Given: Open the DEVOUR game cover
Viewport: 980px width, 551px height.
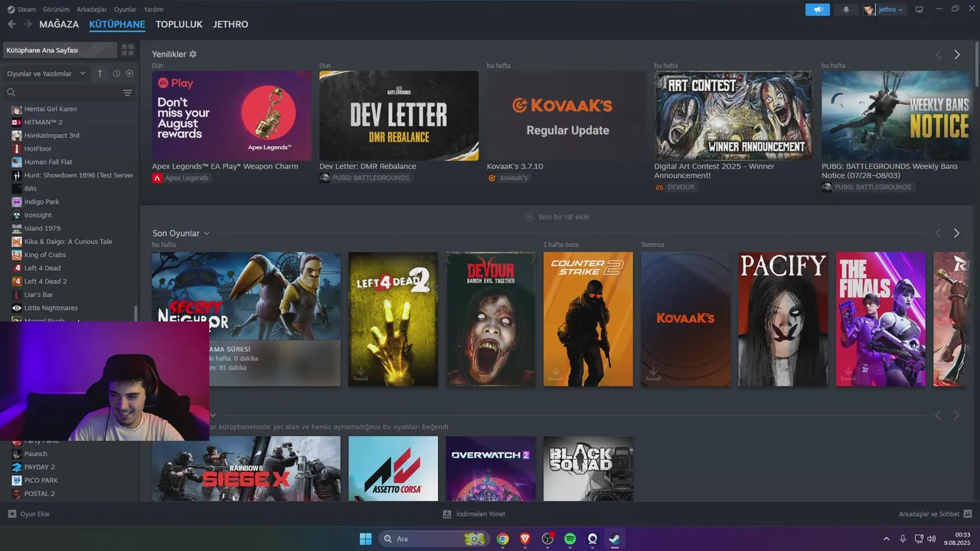Looking at the screenshot, I should pos(491,319).
